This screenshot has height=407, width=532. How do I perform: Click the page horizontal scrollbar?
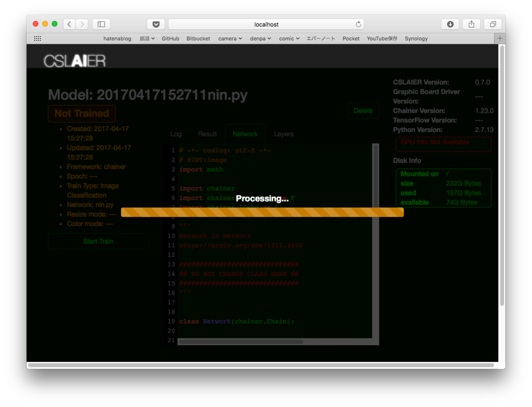261,365
